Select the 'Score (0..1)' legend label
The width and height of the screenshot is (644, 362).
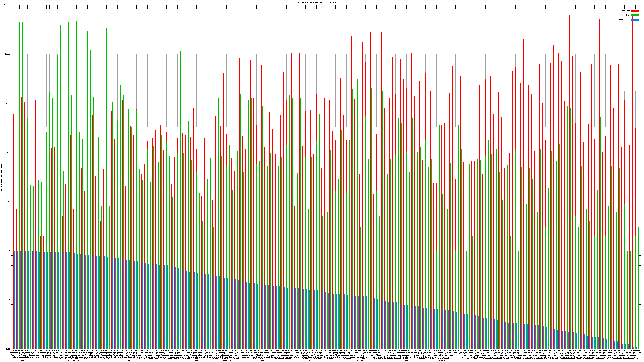tap(624, 20)
